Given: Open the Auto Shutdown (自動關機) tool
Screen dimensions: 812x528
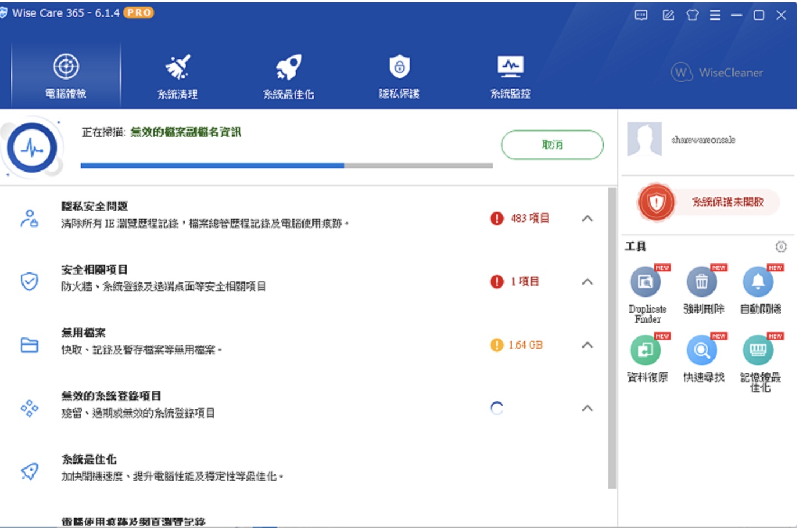Looking at the screenshot, I should click(x=760, y=290).
